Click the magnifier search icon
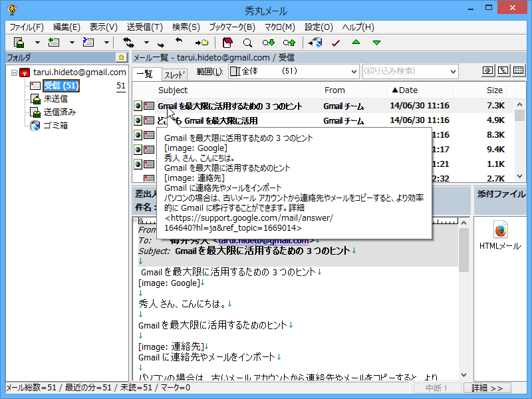The height and width of the screenshot is (399, 532). (247, 43)
